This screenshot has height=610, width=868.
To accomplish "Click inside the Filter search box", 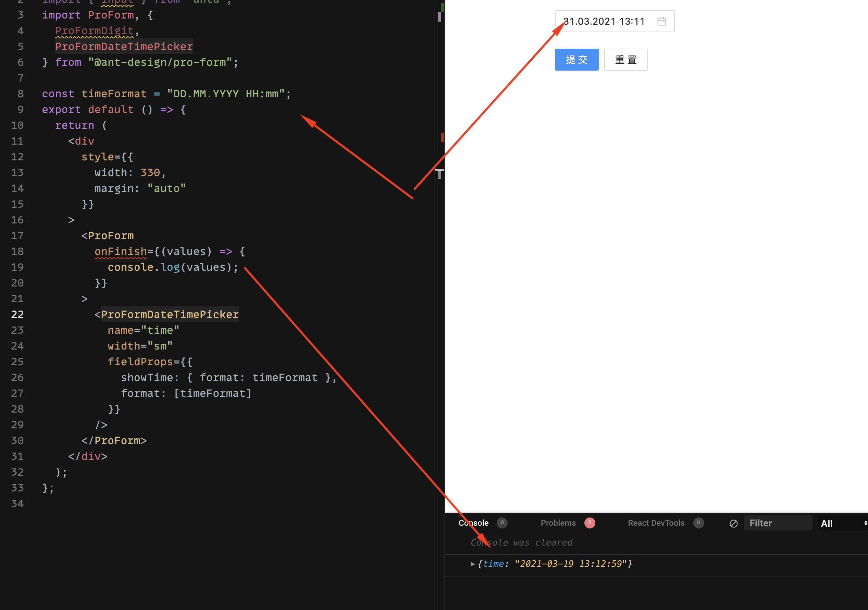I will click(779, 523).
